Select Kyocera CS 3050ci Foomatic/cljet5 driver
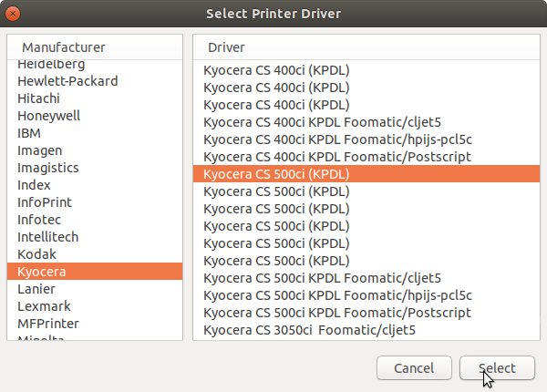This screenshot has width=547, height=392. [366, 330]
